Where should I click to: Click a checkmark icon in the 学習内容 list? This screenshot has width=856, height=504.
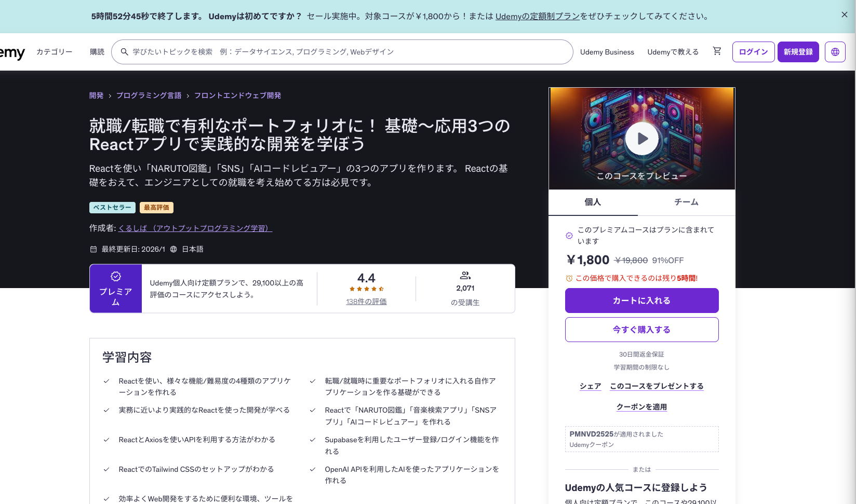(x=106, y=380)
